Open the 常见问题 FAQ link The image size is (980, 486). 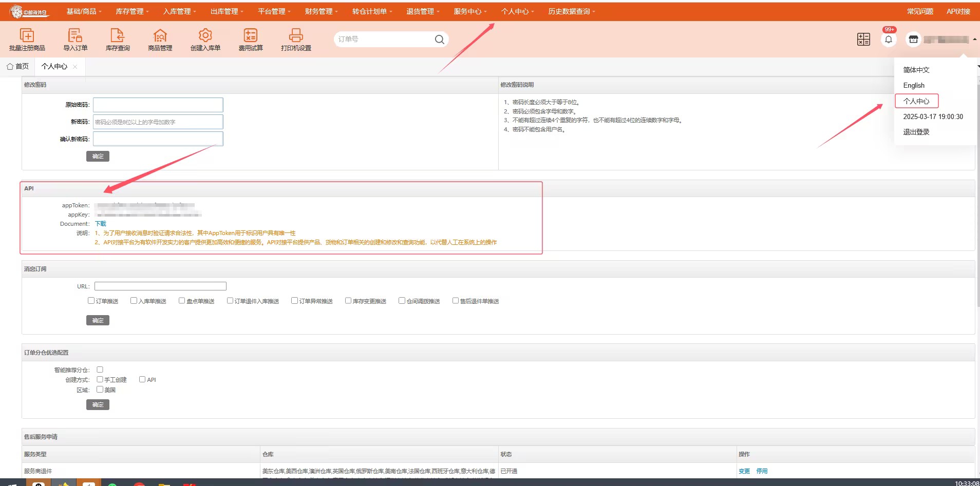coord(920,11)
